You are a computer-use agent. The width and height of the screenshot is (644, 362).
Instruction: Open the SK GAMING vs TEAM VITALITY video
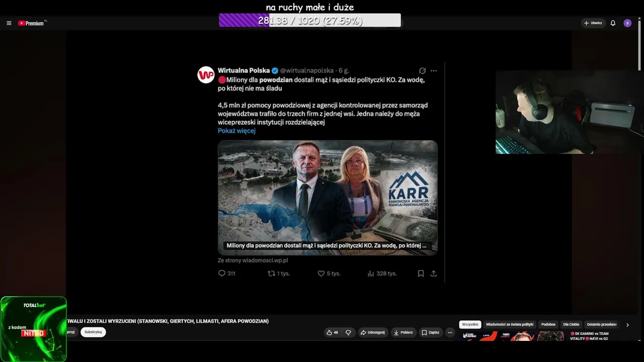(589, 336)
